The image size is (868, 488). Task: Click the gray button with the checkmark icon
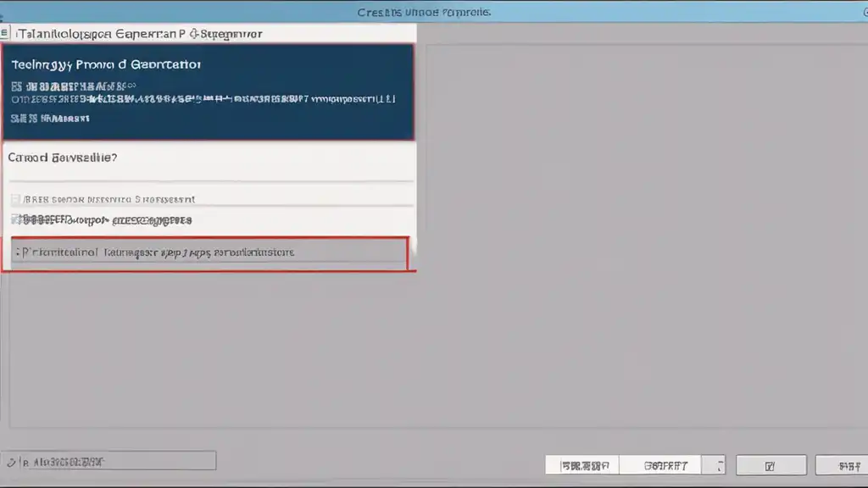771,465
